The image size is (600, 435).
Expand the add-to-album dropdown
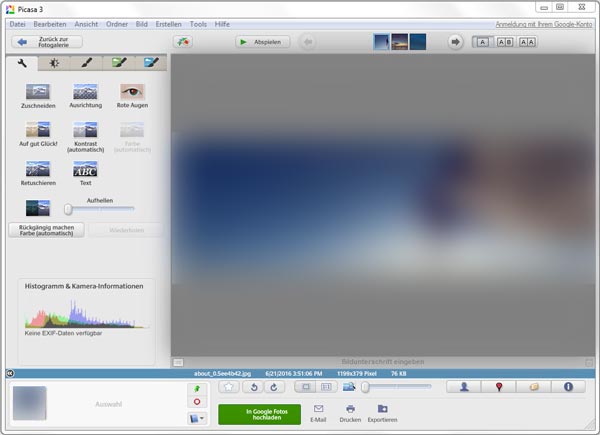197,417
